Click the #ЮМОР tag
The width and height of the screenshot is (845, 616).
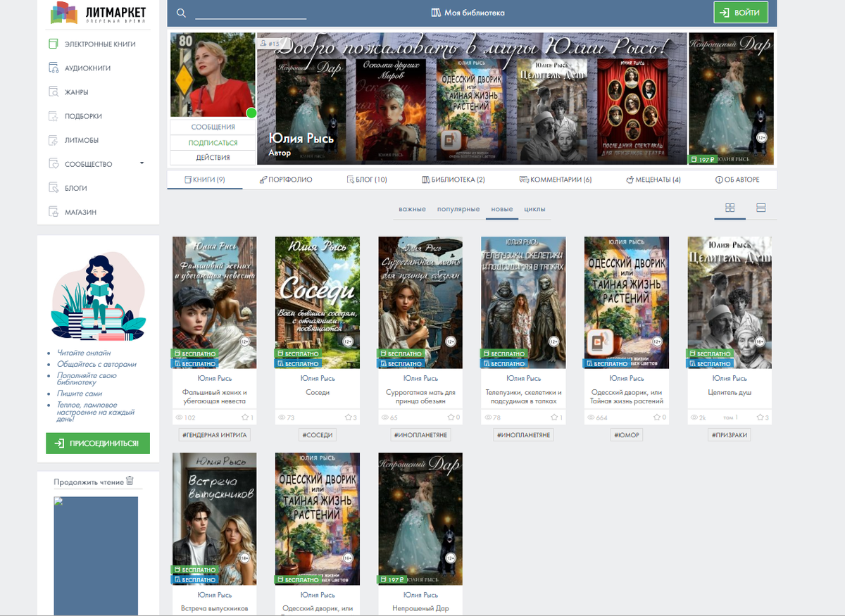coord(627,435)
